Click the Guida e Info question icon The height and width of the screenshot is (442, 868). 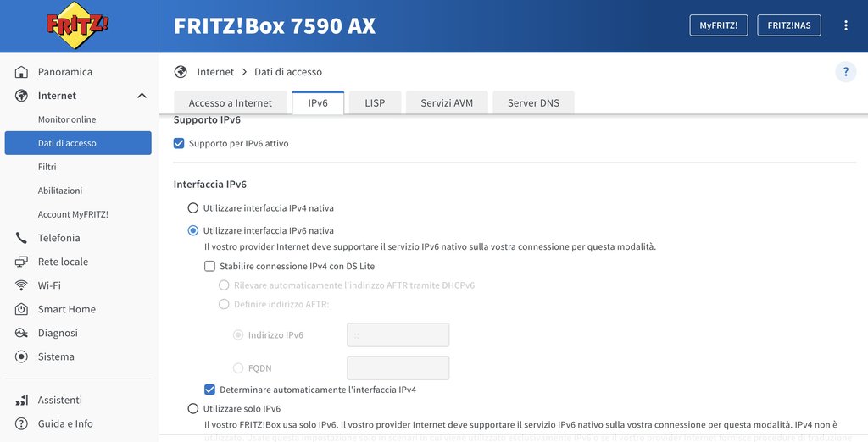pyautogui.click(x=21, y=423)
